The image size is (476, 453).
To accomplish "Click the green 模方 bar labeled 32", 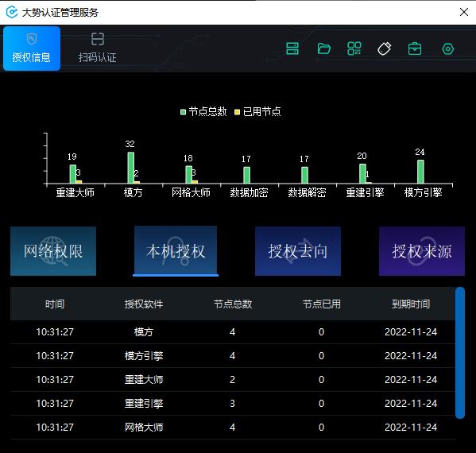I will point(131,168).
